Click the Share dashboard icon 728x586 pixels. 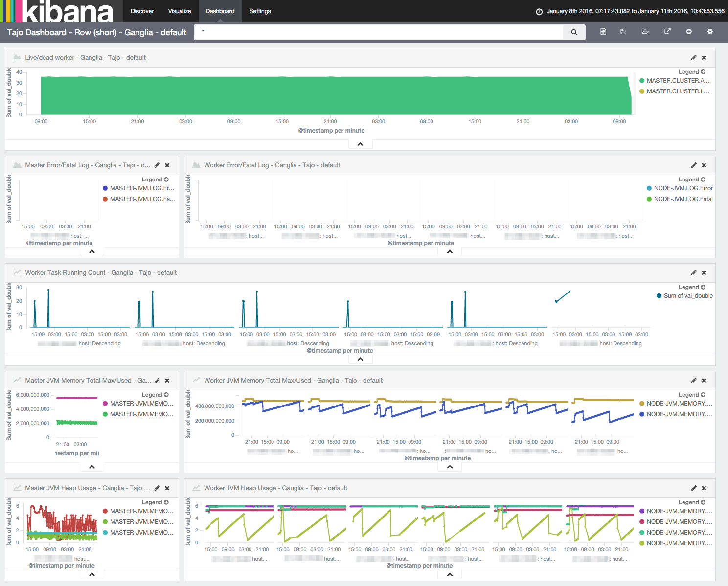667,32
